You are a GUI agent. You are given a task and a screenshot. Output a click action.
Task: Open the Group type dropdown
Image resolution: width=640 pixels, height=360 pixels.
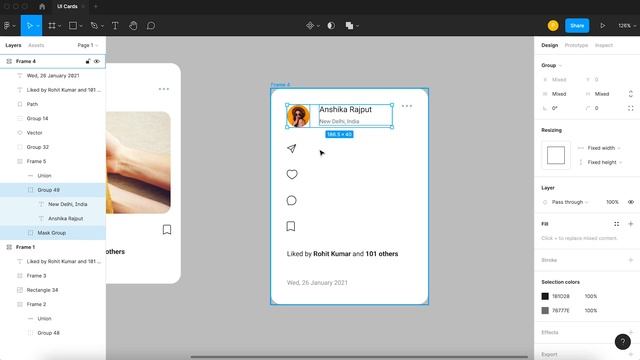click(551, 65)
